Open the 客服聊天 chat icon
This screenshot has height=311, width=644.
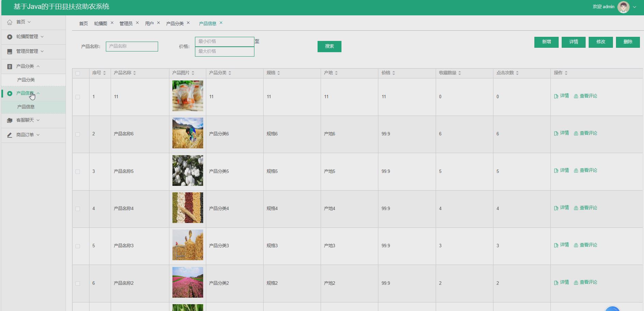click(9, 120)
